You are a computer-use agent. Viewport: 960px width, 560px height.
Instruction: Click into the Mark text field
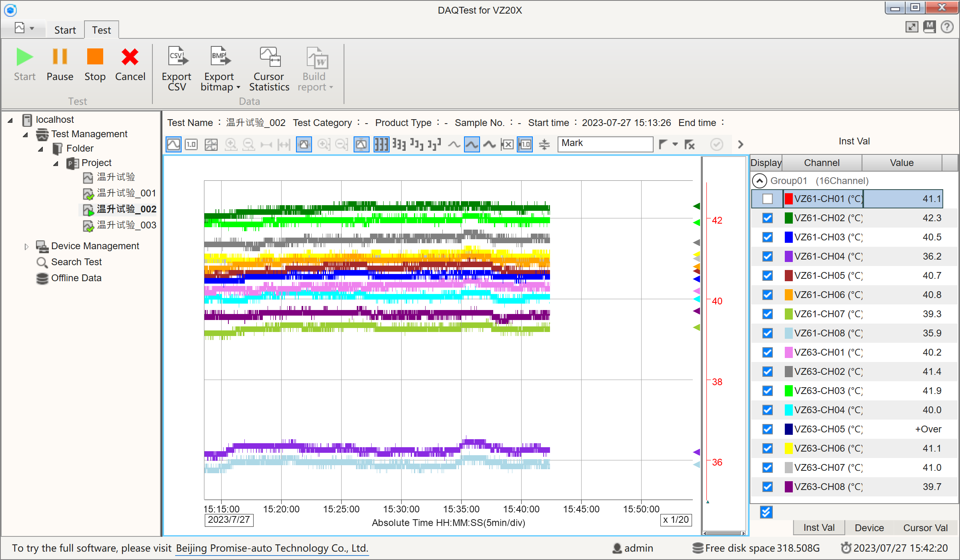[x=605, y=144]
